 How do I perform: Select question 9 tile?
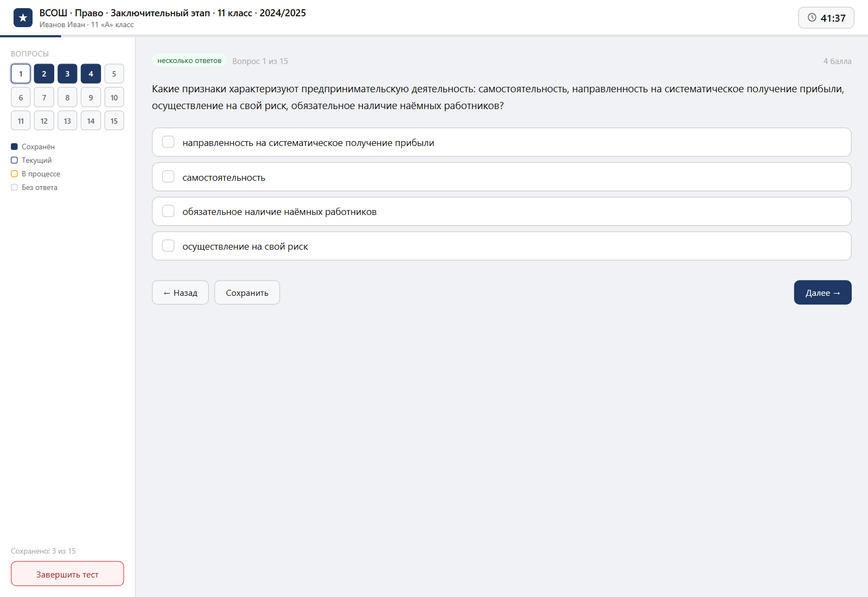click(91, 98)
